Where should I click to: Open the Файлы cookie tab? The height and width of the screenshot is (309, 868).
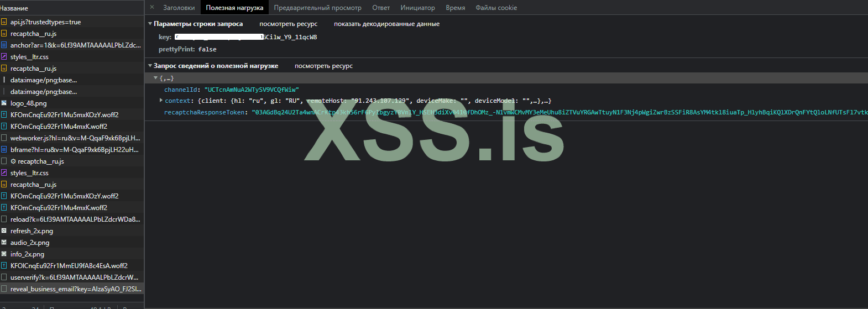496,8
